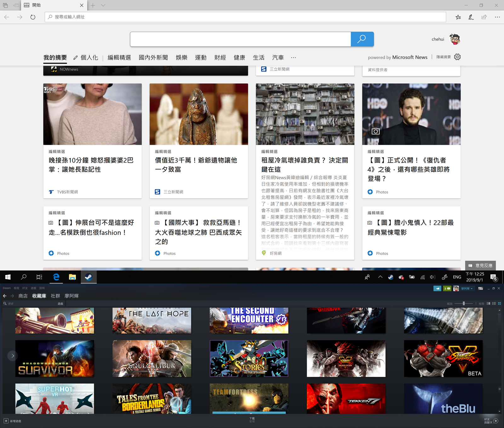Image resolution: width=504 pixels, height=428 pixels.
Task: Expand more news categories ellipsis
Action: [x=294, y=58]
